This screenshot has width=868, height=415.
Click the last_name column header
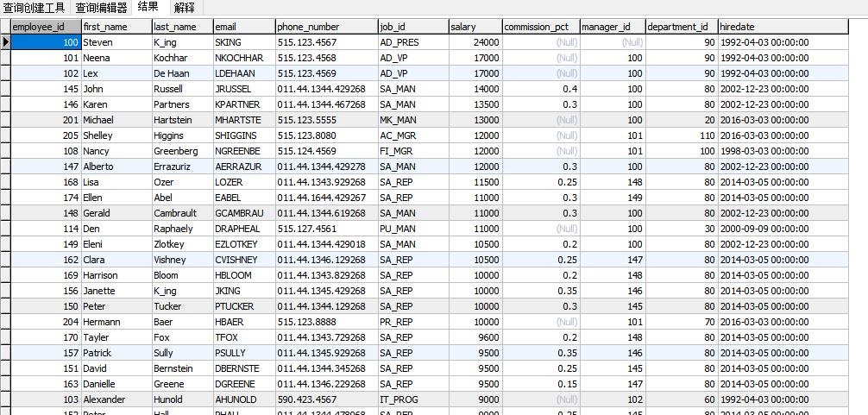coord(183,27)
